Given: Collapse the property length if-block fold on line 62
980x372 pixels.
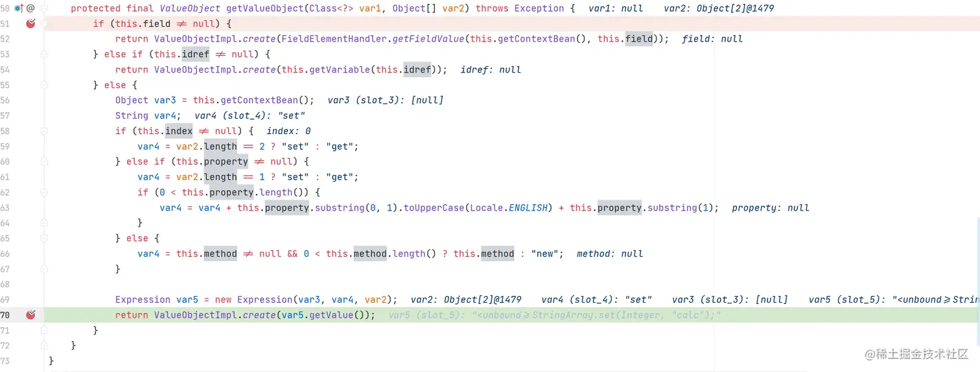Looking at the screenshot, I should (x=45, y=192).
